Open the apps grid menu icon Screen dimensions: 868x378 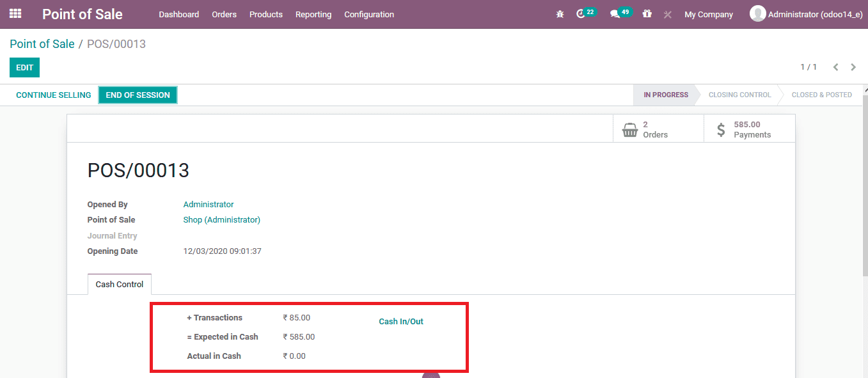click(x=15, y=13)
